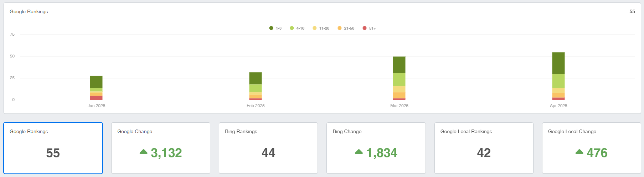644x177 pixels.
Task: Click the up arrow icon in Bing Change
Action: (x=359, y=152)
